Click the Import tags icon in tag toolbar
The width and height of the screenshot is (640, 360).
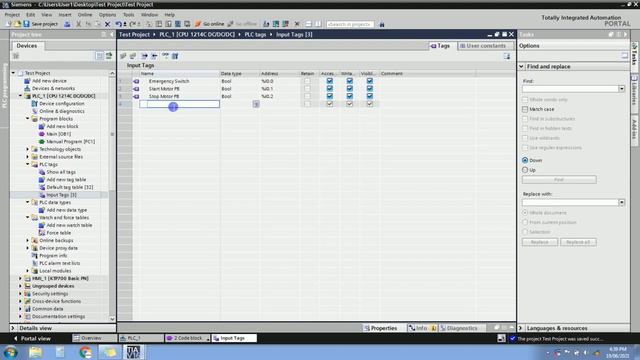(x=154, y=56)
